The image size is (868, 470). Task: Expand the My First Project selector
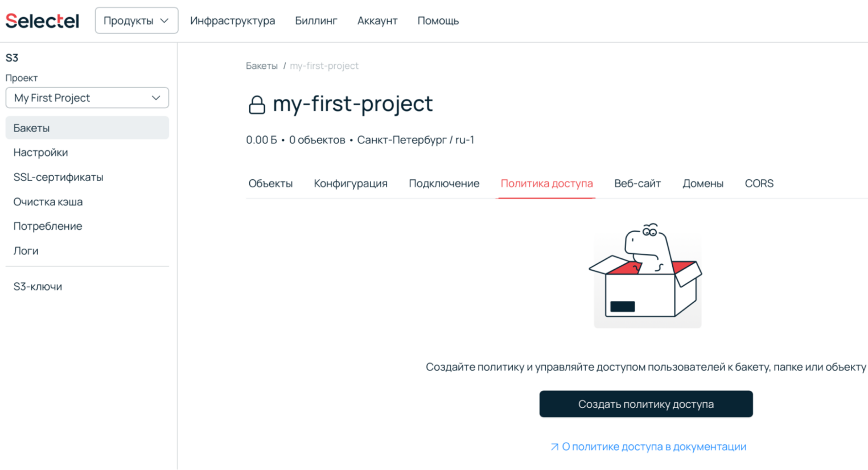tap(87, 98)
